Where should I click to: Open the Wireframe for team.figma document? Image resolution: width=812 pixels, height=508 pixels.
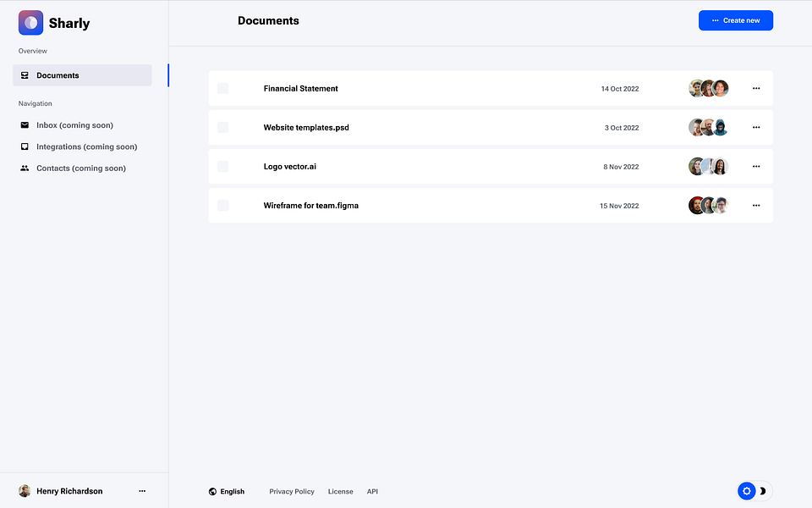(310, 205)
